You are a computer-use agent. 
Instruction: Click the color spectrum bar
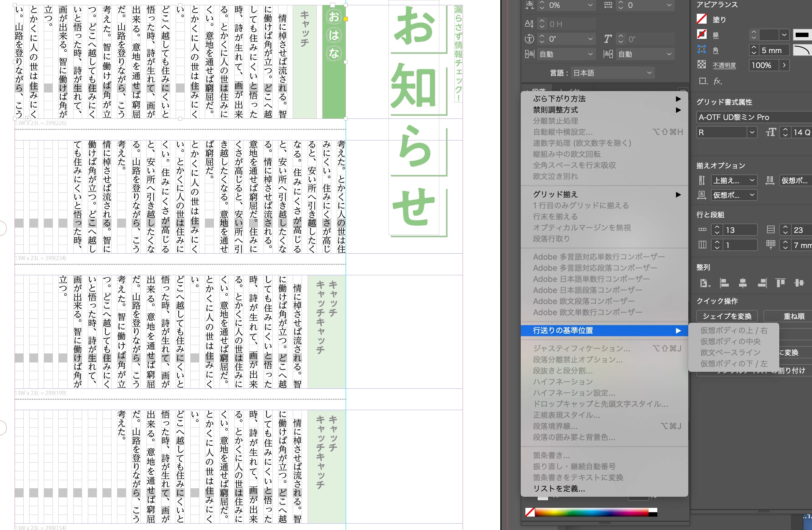(x=592, y=512)
